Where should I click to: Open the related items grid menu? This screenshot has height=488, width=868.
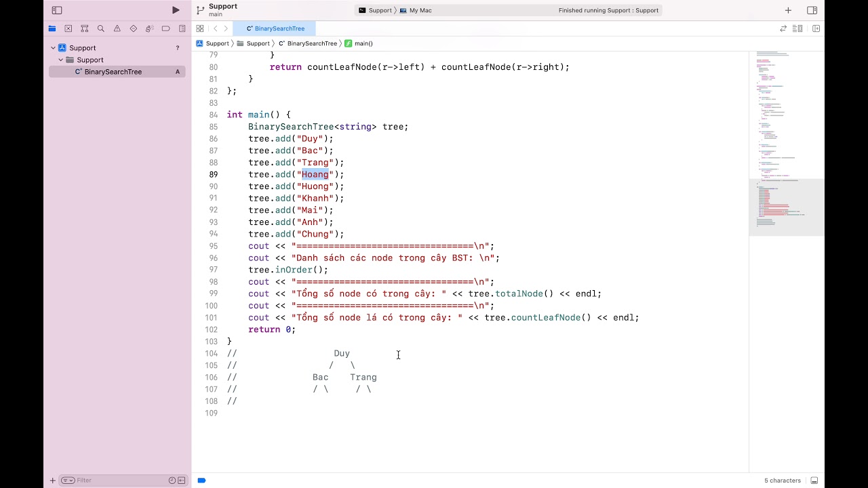200,28
